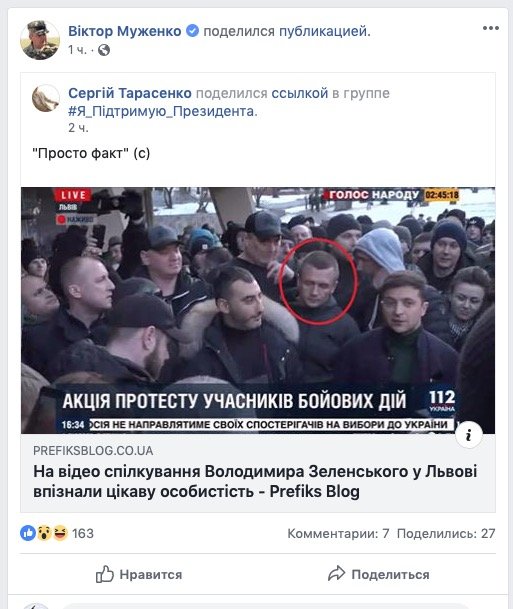Viewport: 513px width, 609px height.
Task: Open the three-dot post options menu
Action: 490,28
